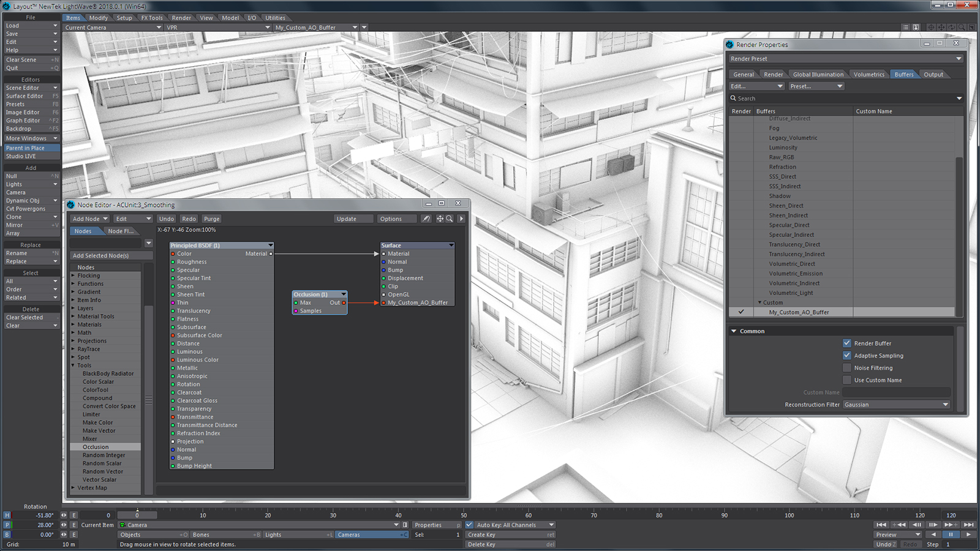This screenshot has height=551, width=980.
Task: Click the viewport center crosshair icon
Action: click(x=931, y=28)
